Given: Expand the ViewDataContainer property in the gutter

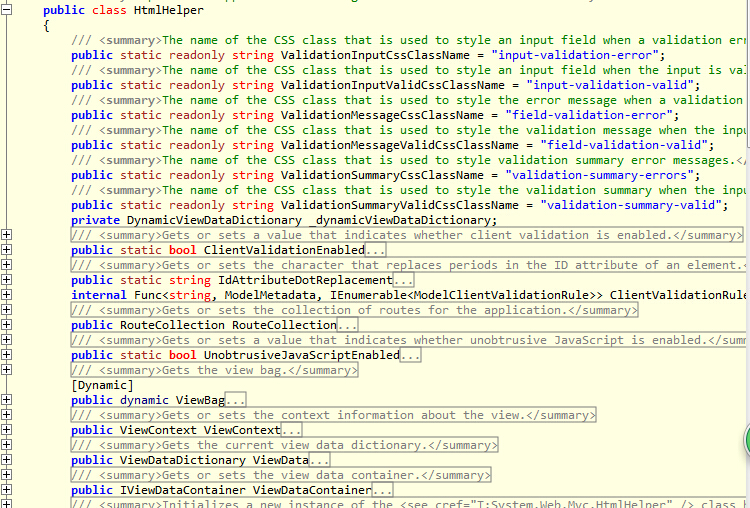Looking at the screenshot, I should click(x=6, y=490).
